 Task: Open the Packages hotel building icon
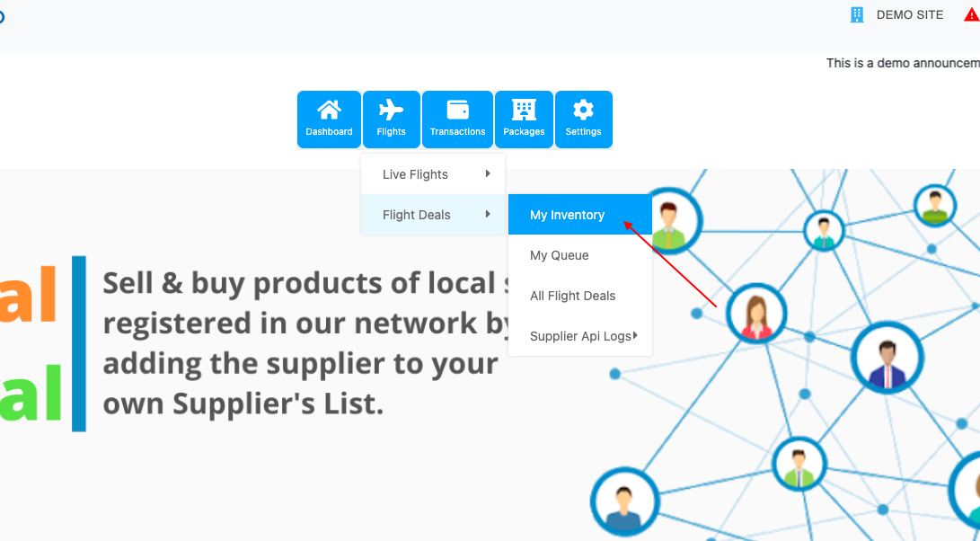(524, 111)
